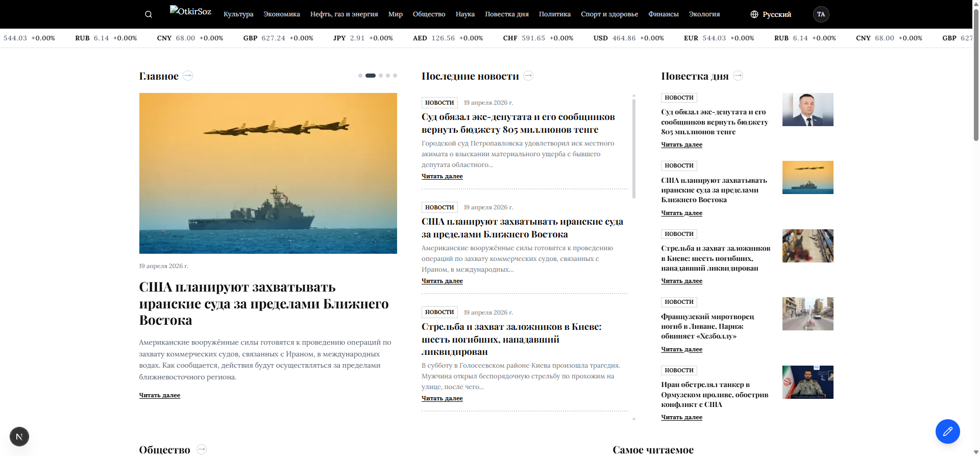Open Стрельба в Киеве headline in Последние новости
The height and width of the screenshot is (456, 980).
[x=511, y=339]
